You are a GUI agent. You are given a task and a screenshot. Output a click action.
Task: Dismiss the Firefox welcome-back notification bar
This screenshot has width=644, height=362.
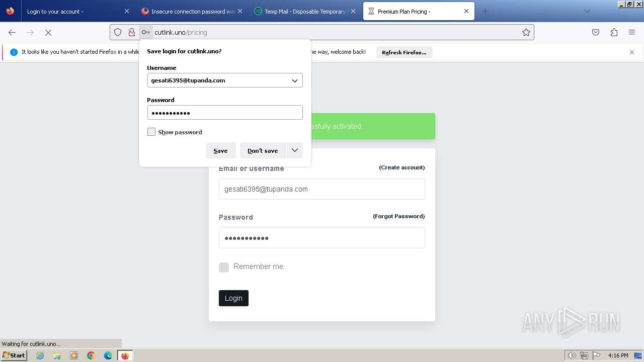[632, 52]
